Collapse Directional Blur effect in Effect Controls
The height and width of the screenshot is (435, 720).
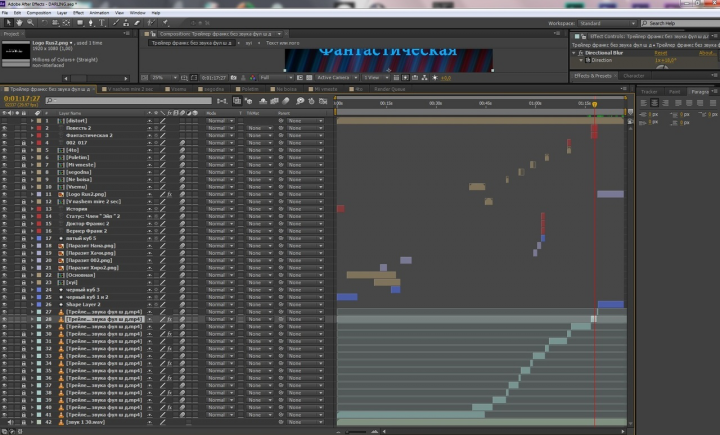click(574, 53)
